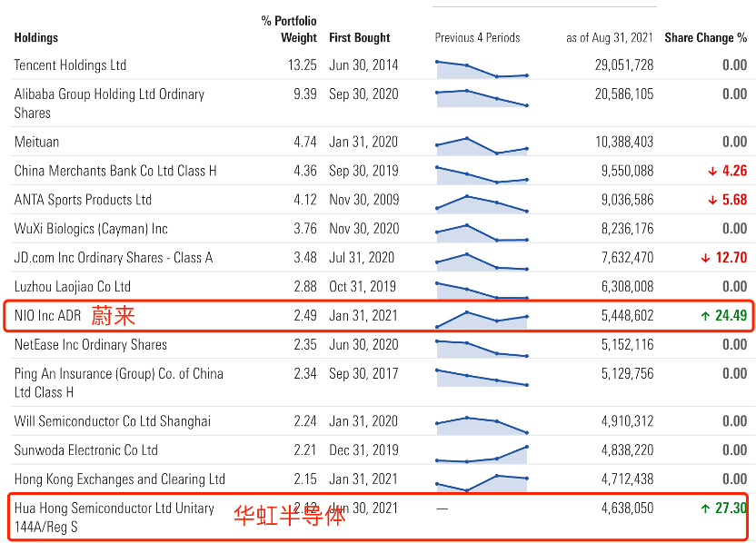Image resolution: width=756 pixels, height=543 pixels.
Task: Click the Previous 4 Periods header
Action: click(x=477, y=37)
